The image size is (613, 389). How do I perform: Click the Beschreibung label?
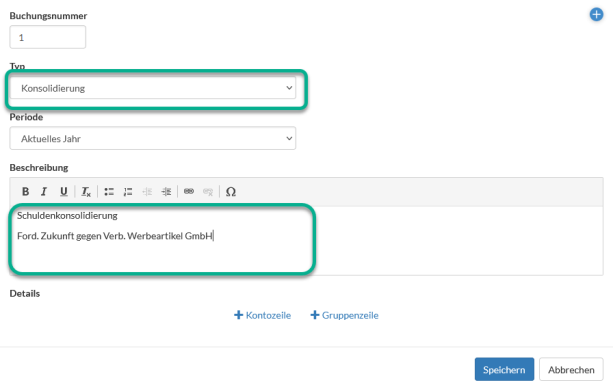click(x=39, y=167)
